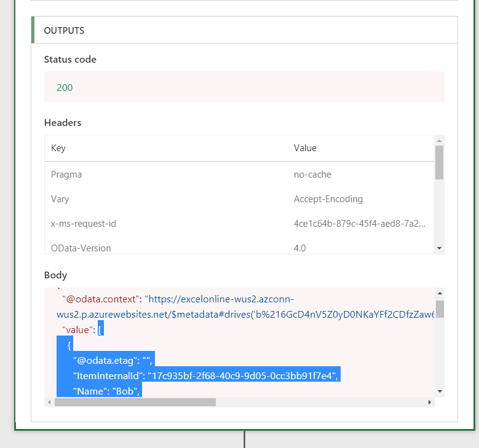Click the Body vertical scrollbar thumb
This screenshot has height=448, width=479.
click(439, 308)
